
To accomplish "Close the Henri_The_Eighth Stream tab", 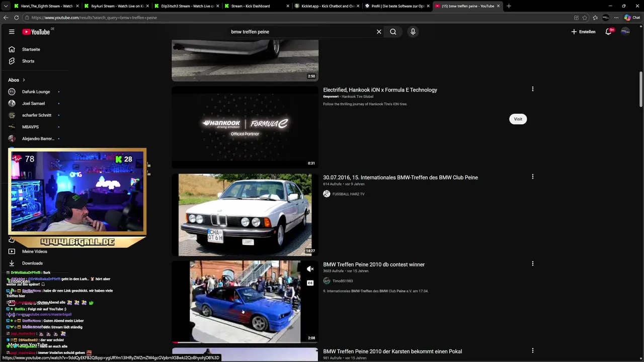I will pyautogui.click(x=77, y=6).
